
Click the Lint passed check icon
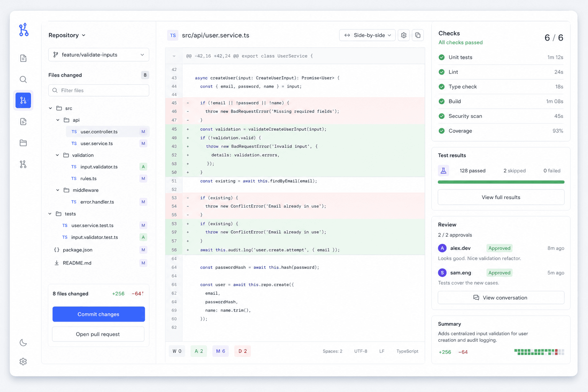(441, 72)
